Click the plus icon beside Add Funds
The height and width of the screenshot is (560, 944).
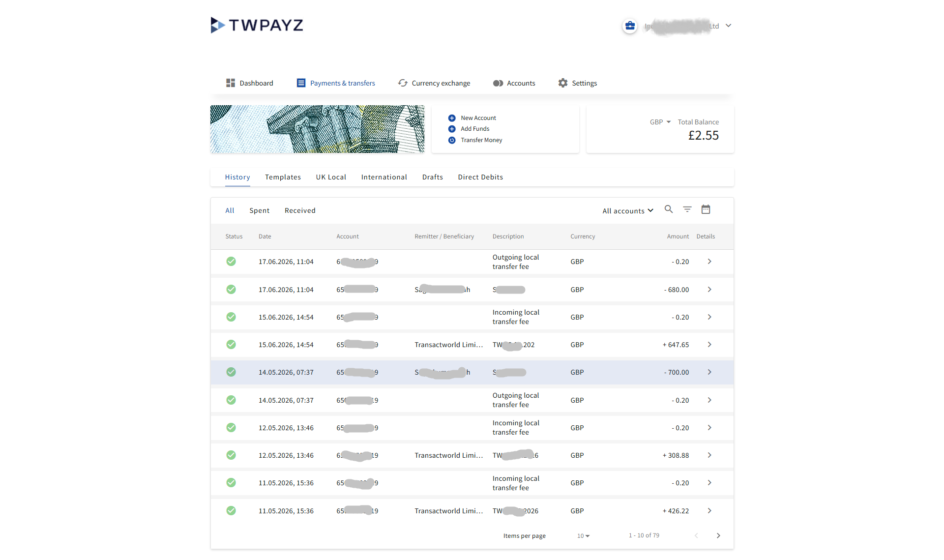(452, 129)
